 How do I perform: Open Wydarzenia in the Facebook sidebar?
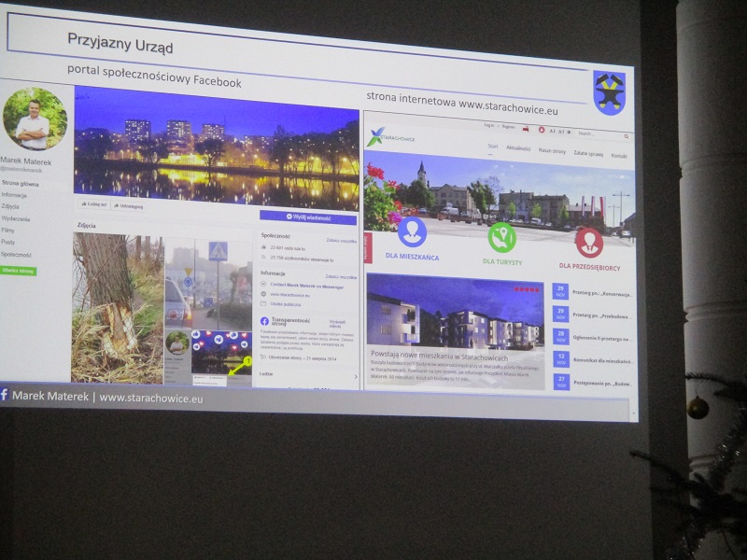pyautogui.click(x=16, y=218)
